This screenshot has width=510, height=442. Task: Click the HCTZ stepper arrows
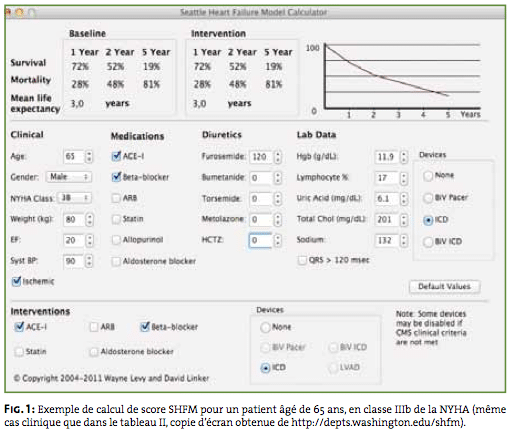coord(277,240)
